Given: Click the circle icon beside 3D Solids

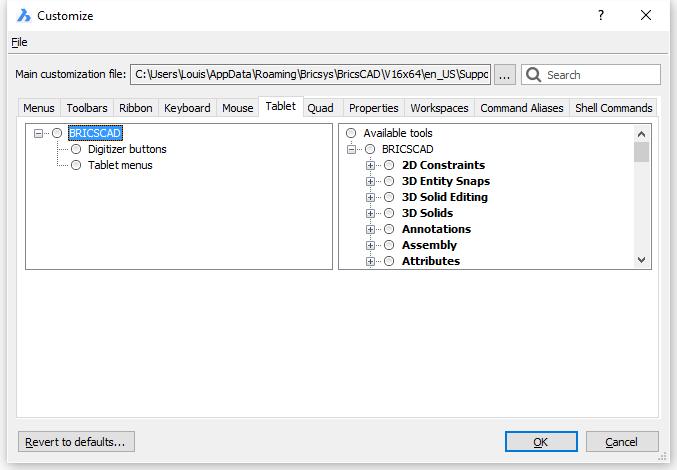Looking at the screenshot, I should [x=389, y=213].
